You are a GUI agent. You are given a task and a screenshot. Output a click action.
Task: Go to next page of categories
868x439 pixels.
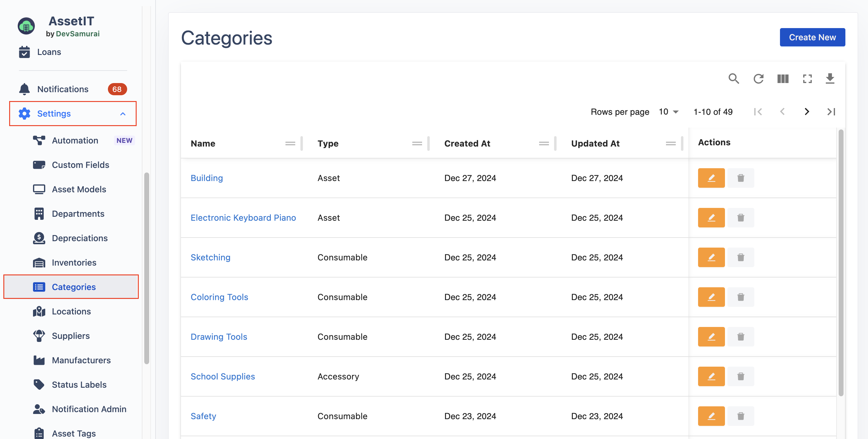(x=806, y=112)
